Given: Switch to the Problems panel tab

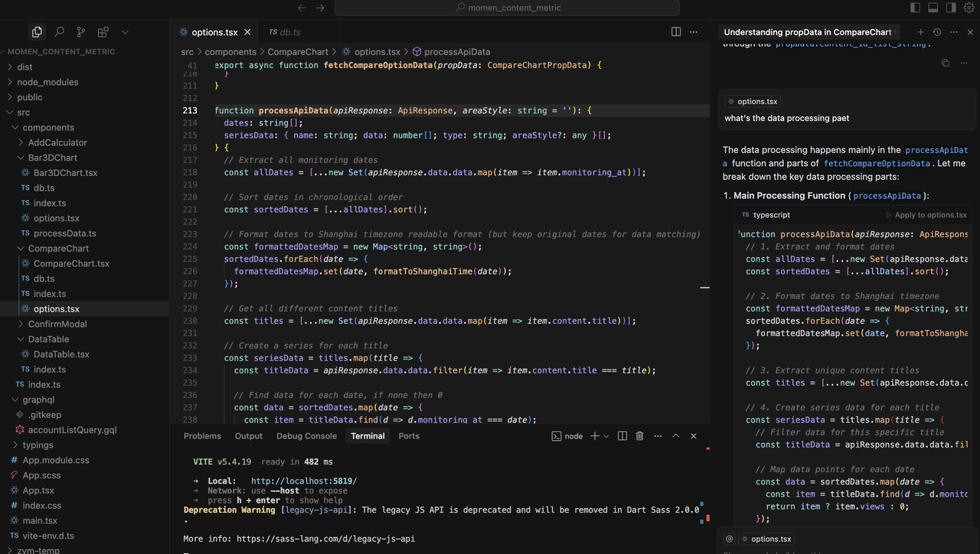Looking at the screenshot, I should pos(202,436).
